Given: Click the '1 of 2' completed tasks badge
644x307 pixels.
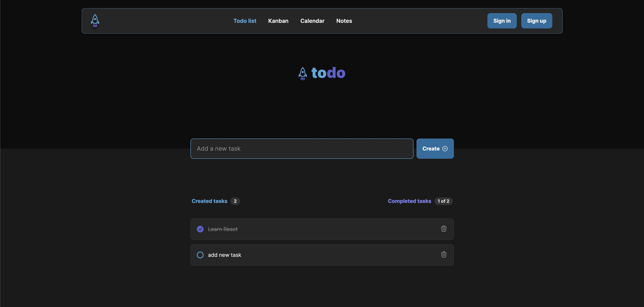Looking at the screenshot, I should (443, 201).
